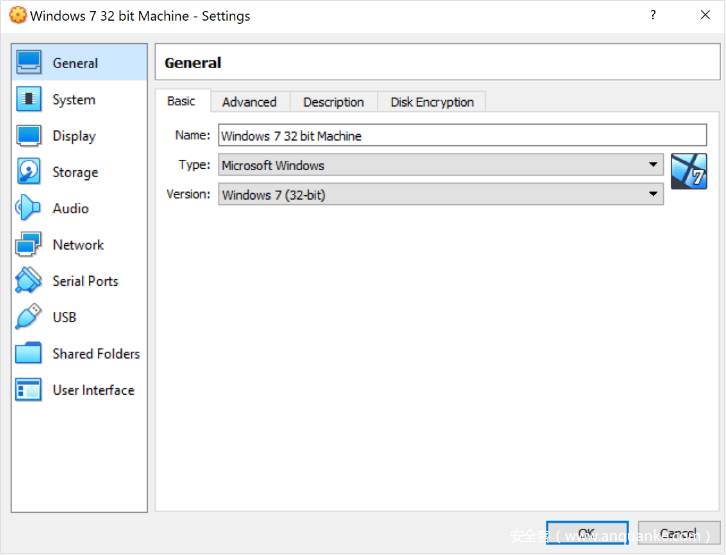The width and height of the screenshot is (726, 555).
Task: Open the Display monitor icon
Action: [x=29, y=136]
